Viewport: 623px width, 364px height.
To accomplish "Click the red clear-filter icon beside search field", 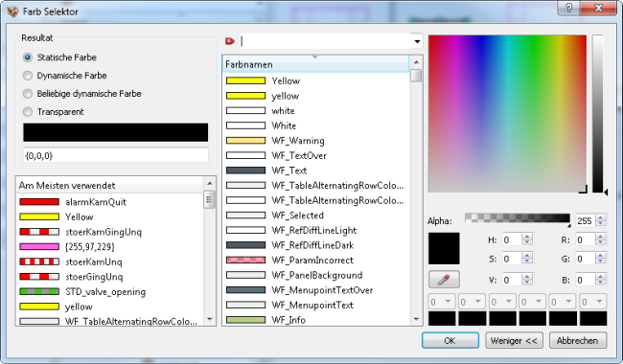I will pos(230,41).
